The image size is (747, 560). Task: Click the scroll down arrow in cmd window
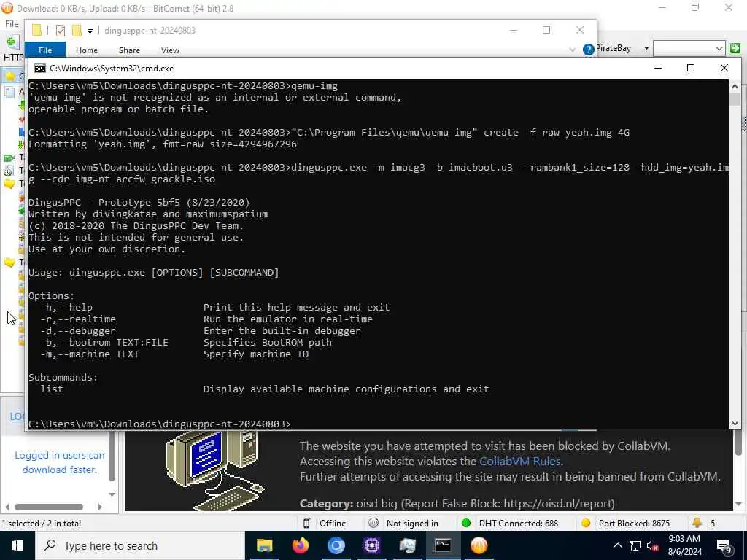click(x=735, y=424)
